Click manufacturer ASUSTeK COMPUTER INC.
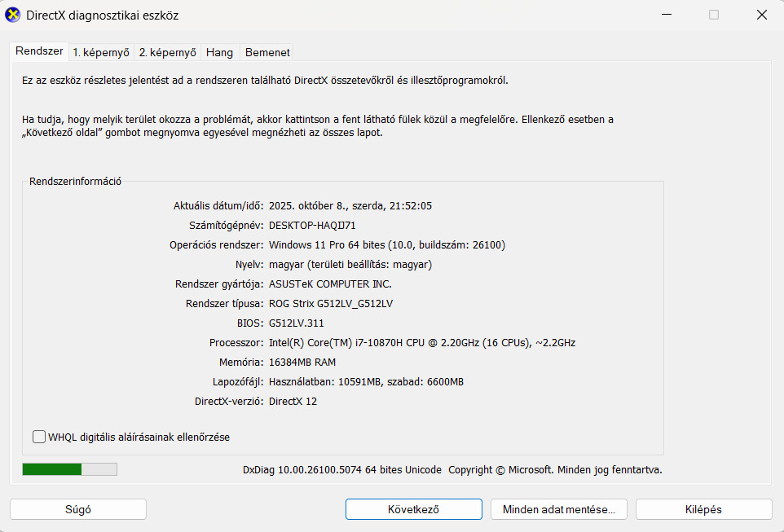The image size is (784, 532). (x=331, y=284)
